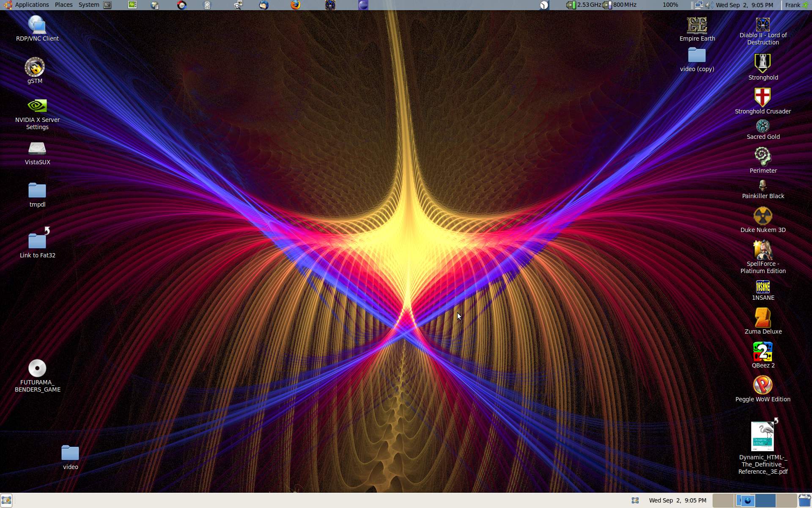Select the video (copy) folder
Viewport: 812px width, 508px height.
coord(697,60)
